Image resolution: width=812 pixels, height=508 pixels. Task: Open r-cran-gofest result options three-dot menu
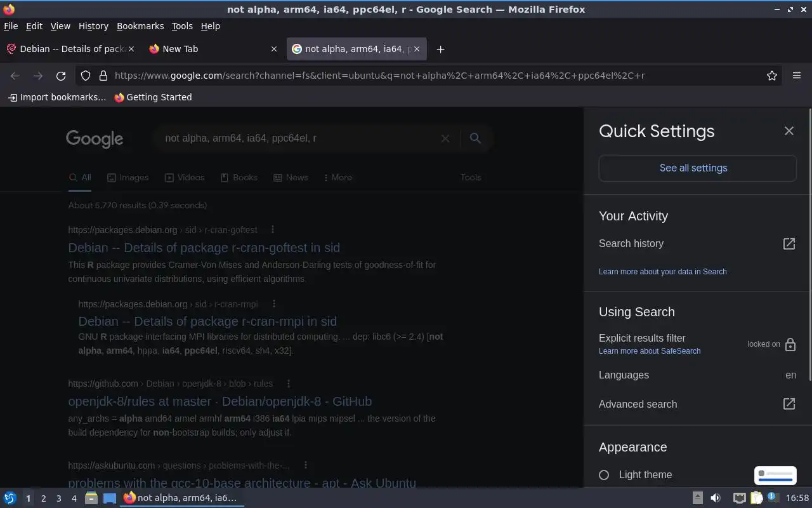[273, 230]
